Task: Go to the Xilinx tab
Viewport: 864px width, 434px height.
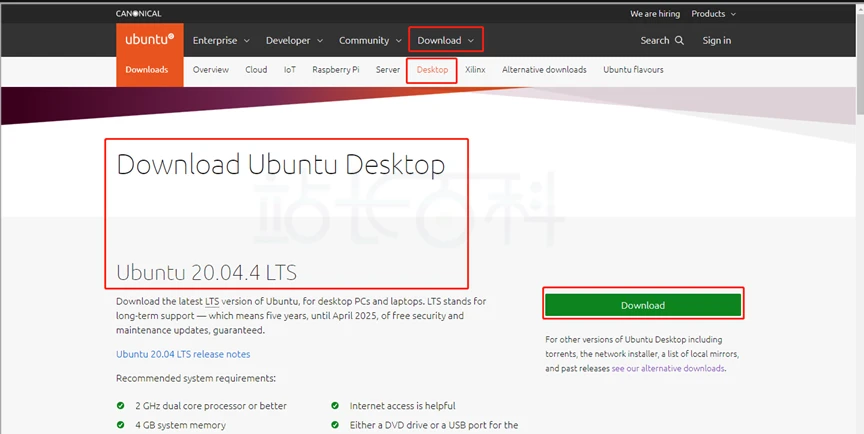Action: pyautogui.click(x=475, y=70)
